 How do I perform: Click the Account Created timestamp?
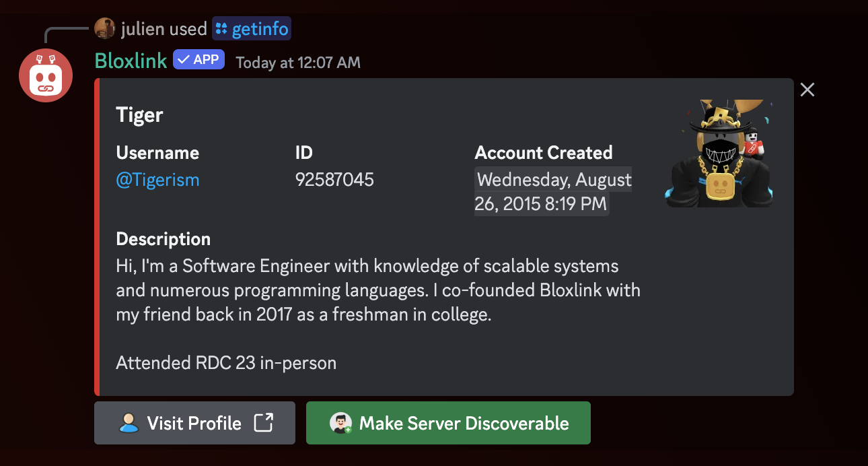click(552, 191)
